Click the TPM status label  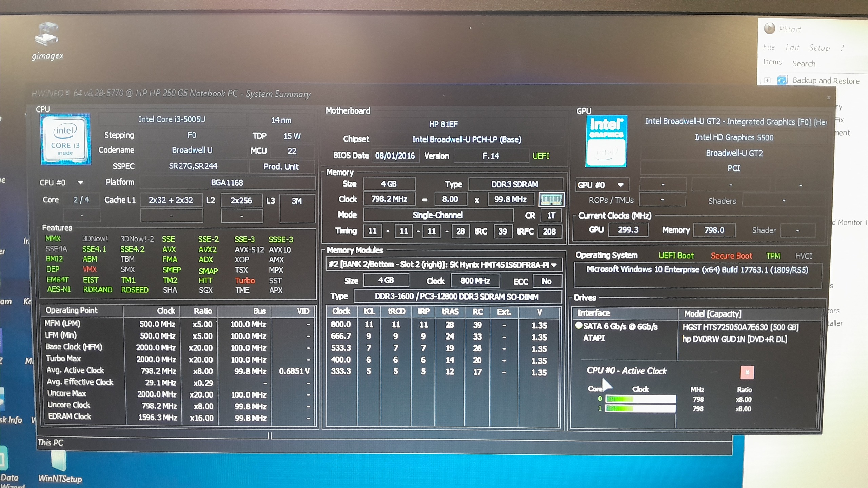(773, 256)
